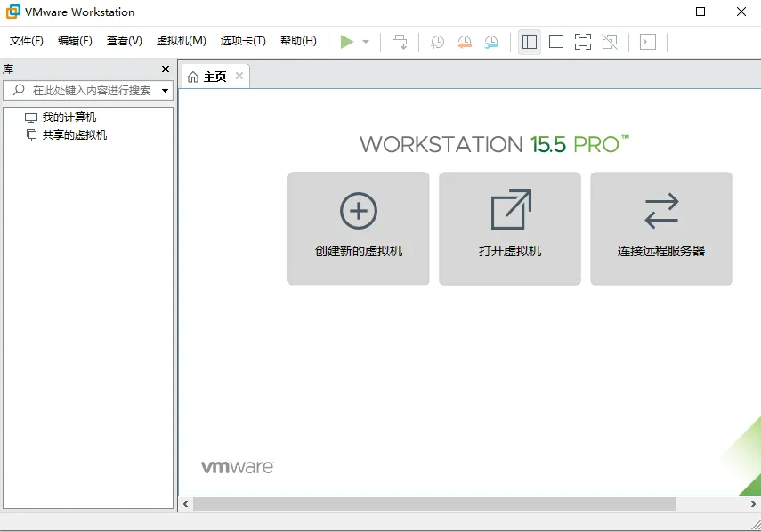This screenshot has height=532, width=761.
Task: Click the horizontal scrollbar right arrow
Action: point(753,504)
